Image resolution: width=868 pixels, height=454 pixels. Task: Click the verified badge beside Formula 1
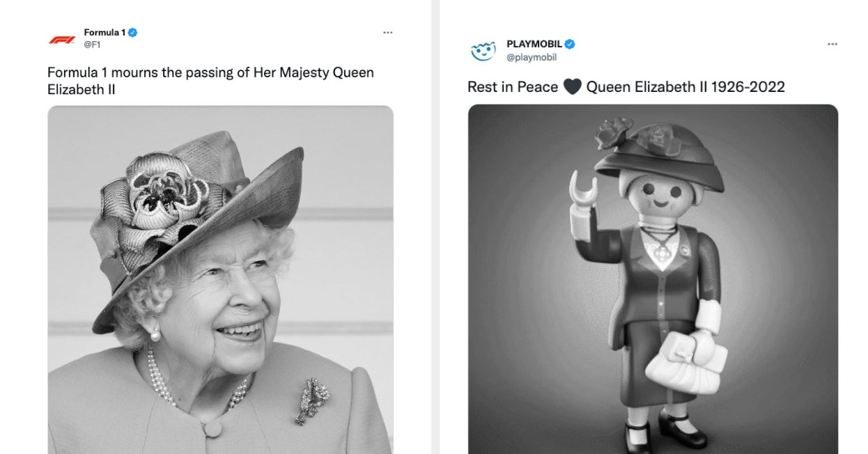(132, 32)
